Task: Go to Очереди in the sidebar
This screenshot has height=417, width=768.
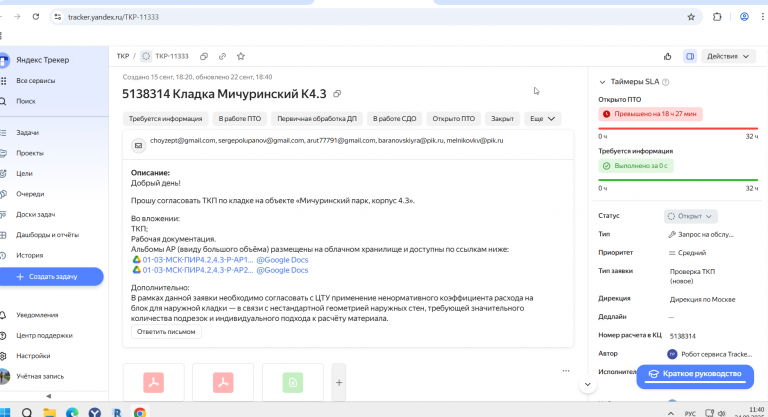Action: pos(30,194)
